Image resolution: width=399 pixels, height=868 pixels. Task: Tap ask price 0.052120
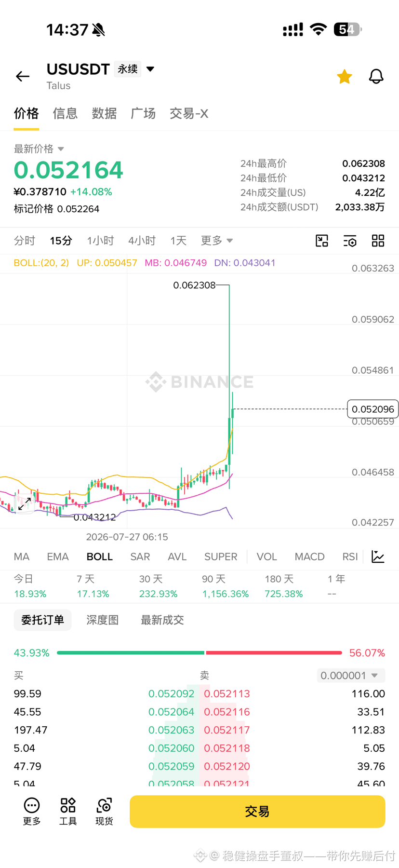click(227, 766)
